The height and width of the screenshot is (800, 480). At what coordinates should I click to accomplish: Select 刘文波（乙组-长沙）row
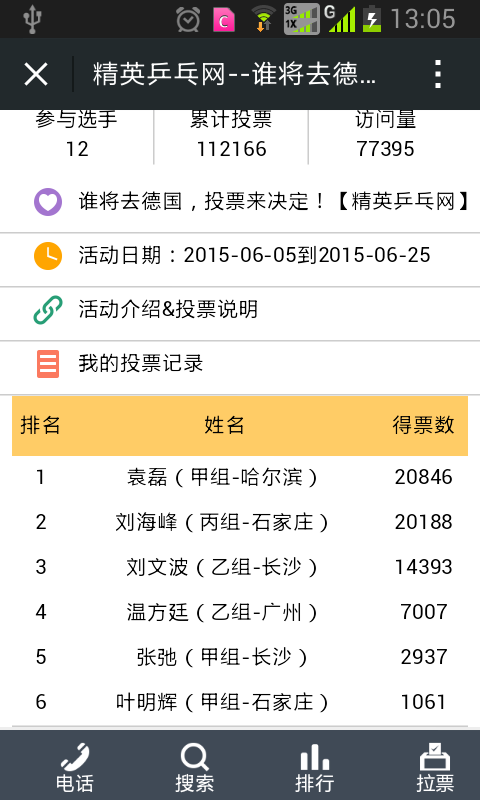coord(240,567)
